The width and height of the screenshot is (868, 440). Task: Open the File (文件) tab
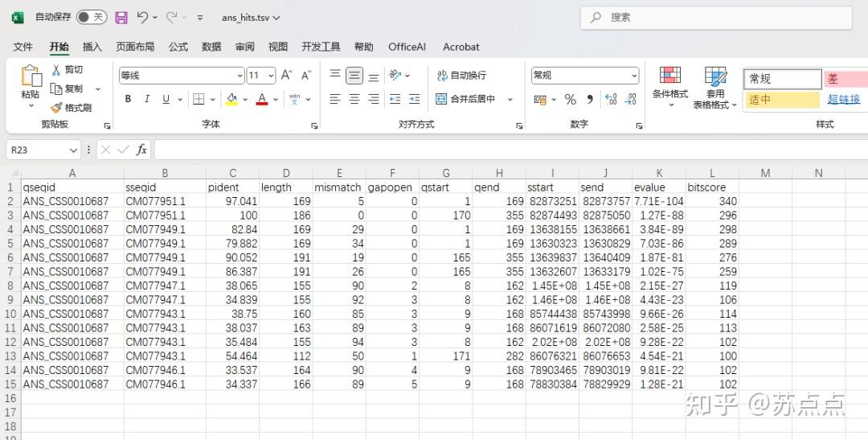(23, 47)
